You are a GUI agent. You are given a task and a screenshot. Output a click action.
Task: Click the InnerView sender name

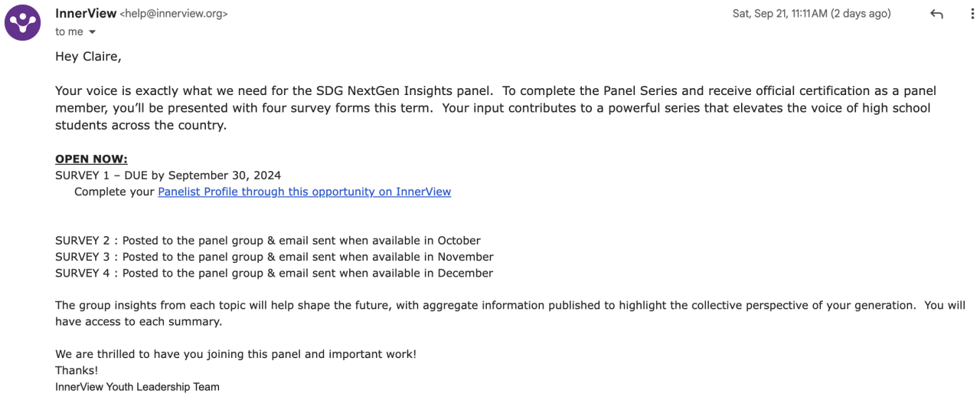pyautogui.click(x=86, y=13)
